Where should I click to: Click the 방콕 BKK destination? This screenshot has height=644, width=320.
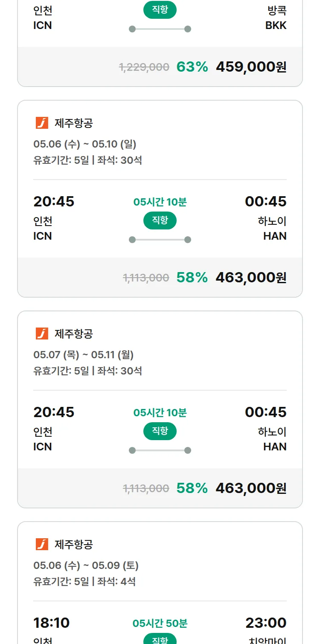(x=276, y=18)
